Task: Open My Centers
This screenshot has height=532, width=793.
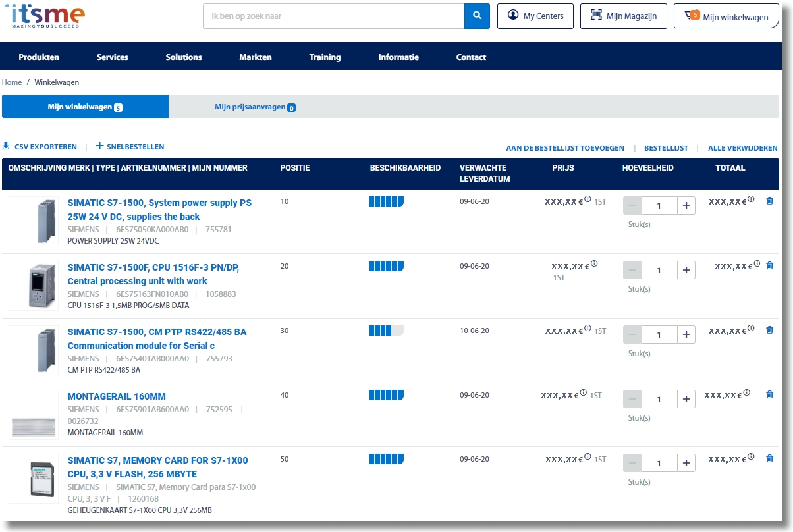Action: (x=535, y=16)
